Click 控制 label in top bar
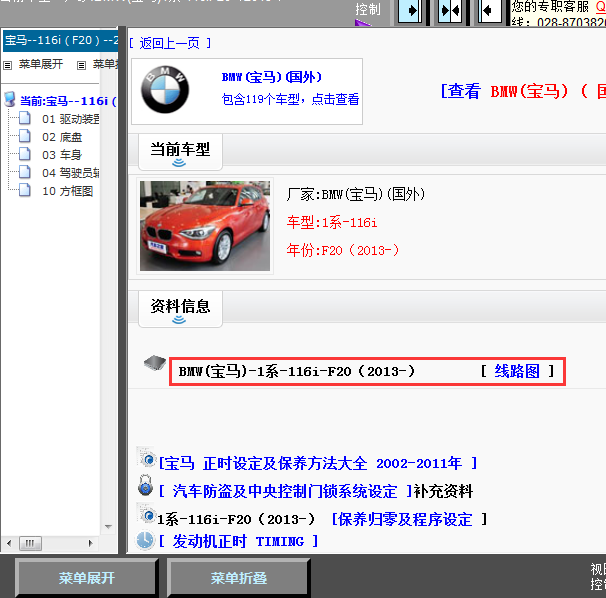The image size is (606, 598). tap(368, 9)
